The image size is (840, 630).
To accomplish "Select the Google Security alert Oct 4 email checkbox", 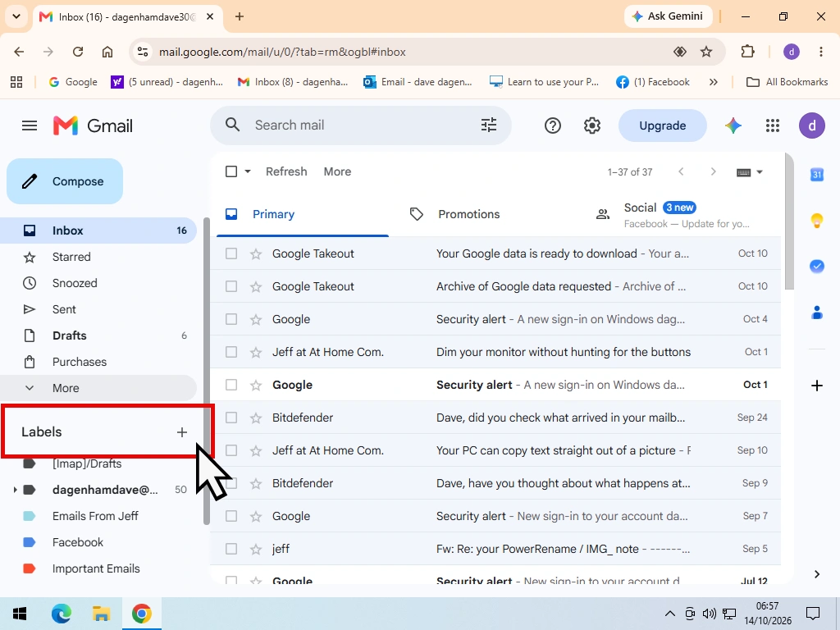I will [x=231, y=319].
